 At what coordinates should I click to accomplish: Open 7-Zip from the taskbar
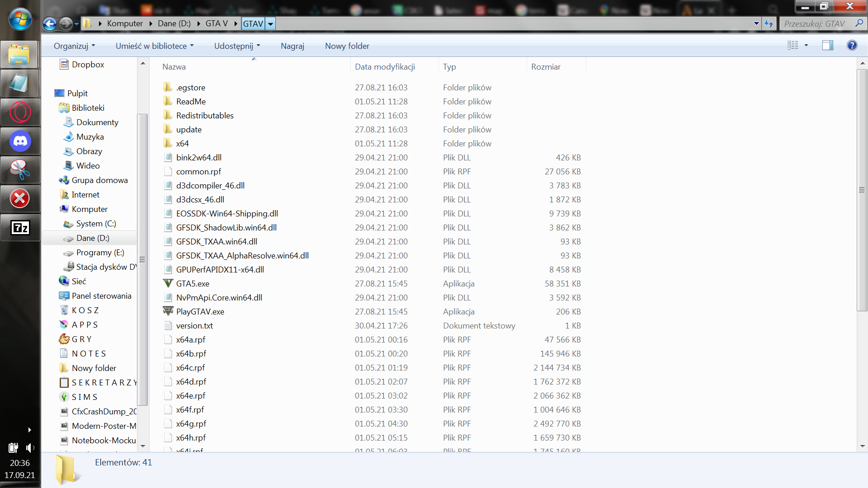click(x=20, y=227)
